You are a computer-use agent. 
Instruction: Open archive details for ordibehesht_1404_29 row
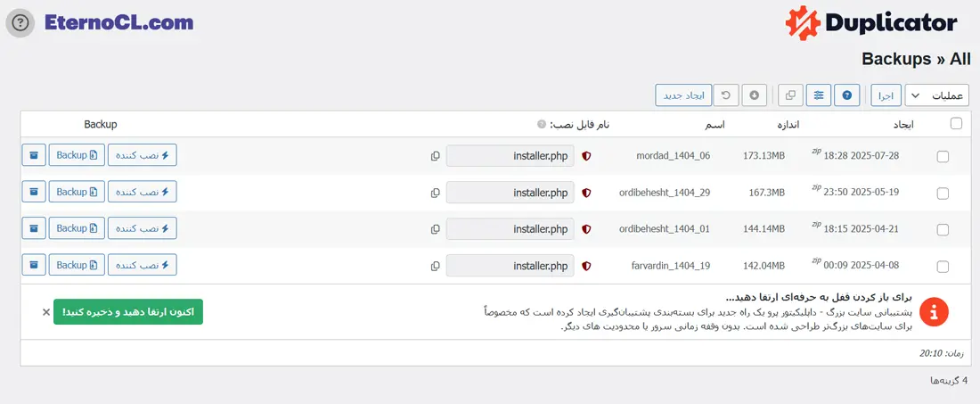[34, 192]
